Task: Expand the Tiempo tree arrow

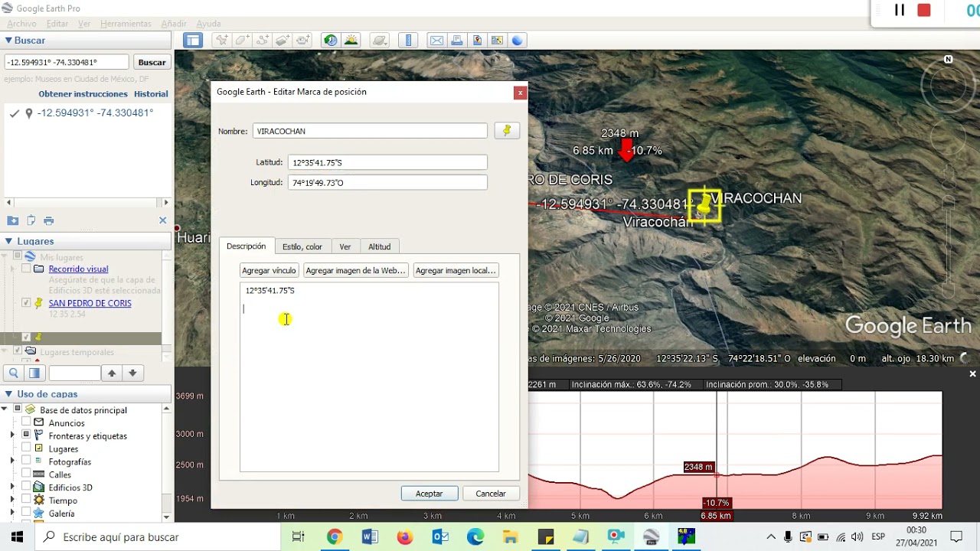Action: (11, 500)
